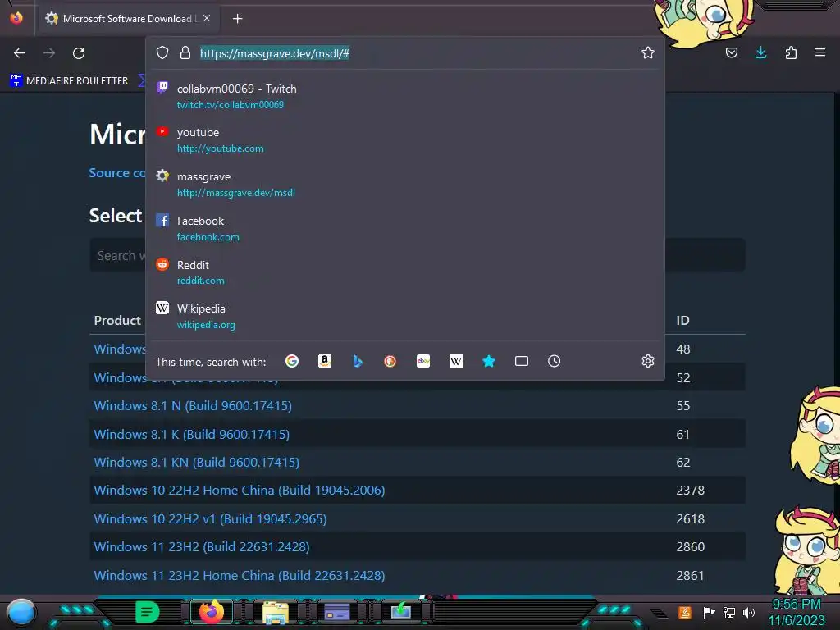840x630 pixels.
Task: Click the Microsoft Software Download tab
Action: point(127,19)
